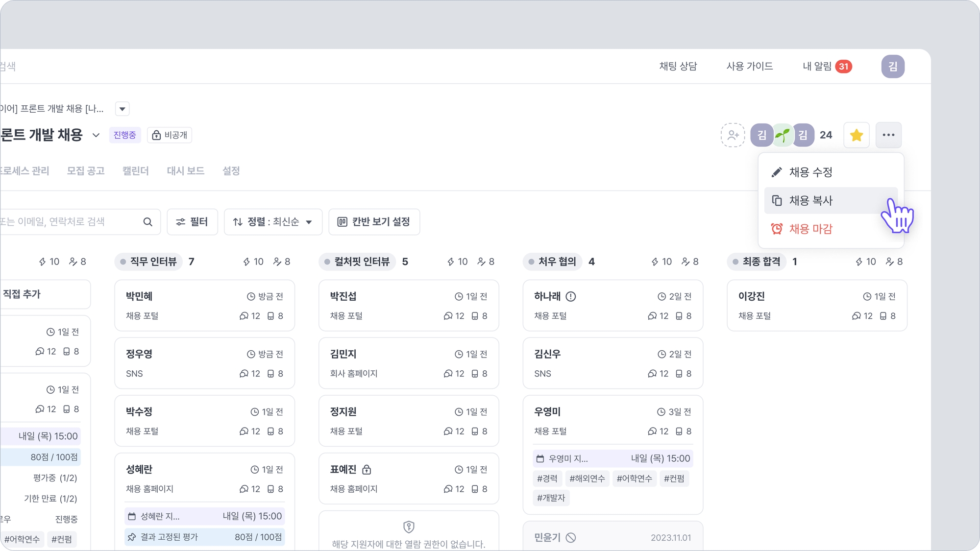Open the 정지원 applicant card
Screen dimensions: 980x551
409,421
